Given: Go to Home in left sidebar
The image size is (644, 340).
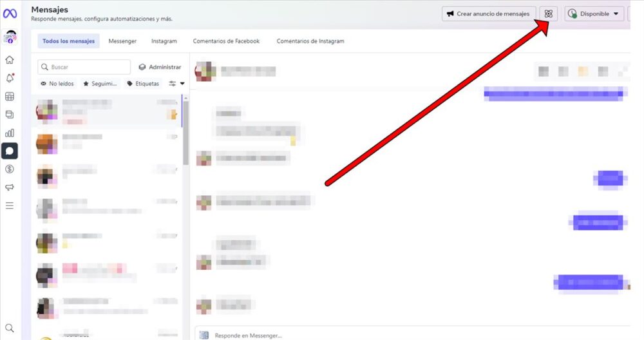Looking at the screenshot, I should 10,60.
